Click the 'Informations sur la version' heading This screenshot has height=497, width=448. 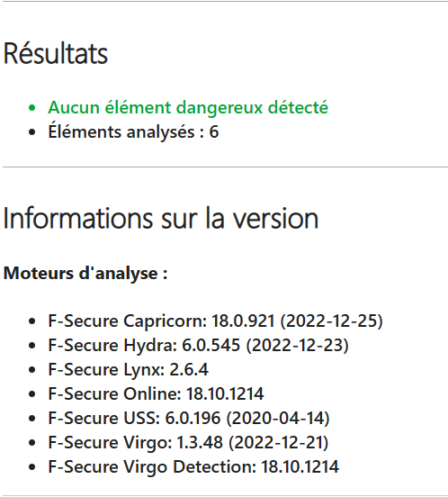point(161,219)
